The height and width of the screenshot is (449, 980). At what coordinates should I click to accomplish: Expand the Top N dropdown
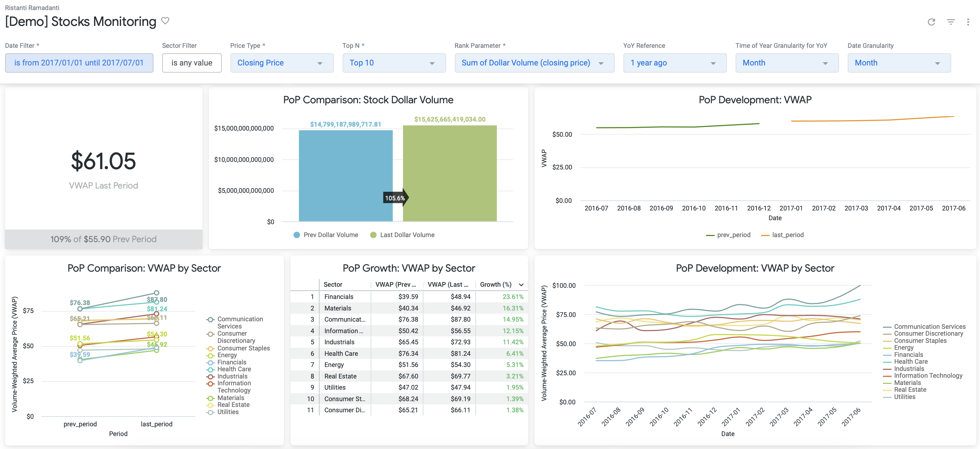coord(394,63)
